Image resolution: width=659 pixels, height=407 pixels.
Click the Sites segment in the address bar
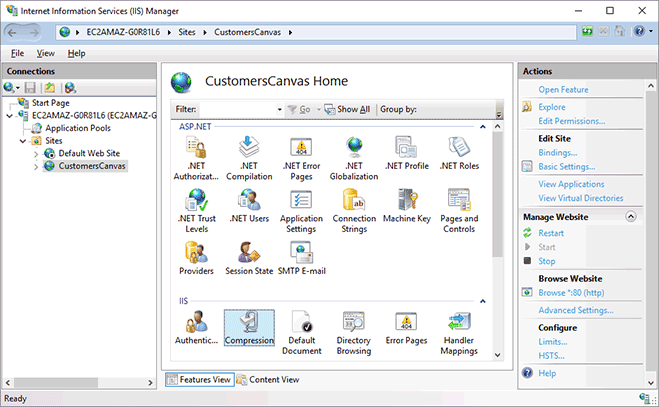pyautogui.click(x=187, y=32)
